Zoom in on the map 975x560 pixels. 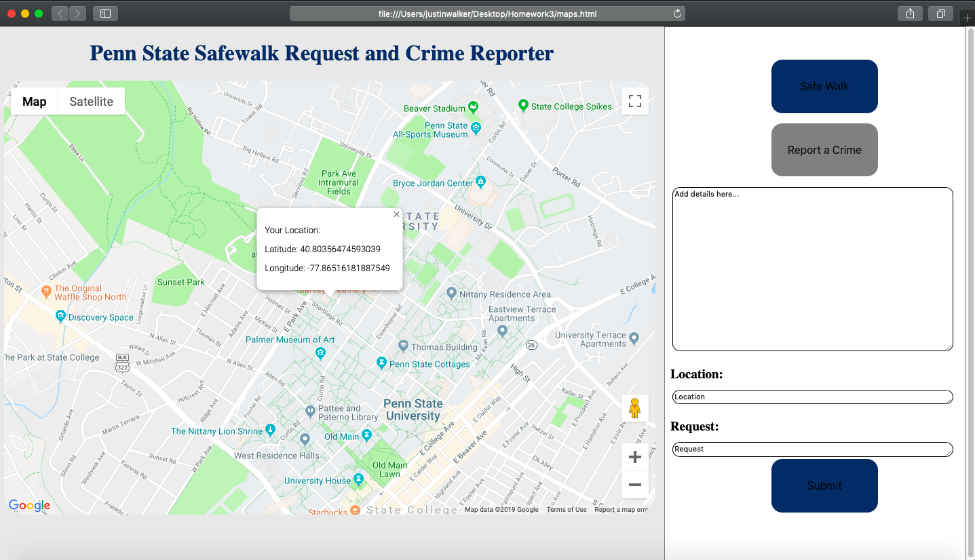click(x=635, y=457)
